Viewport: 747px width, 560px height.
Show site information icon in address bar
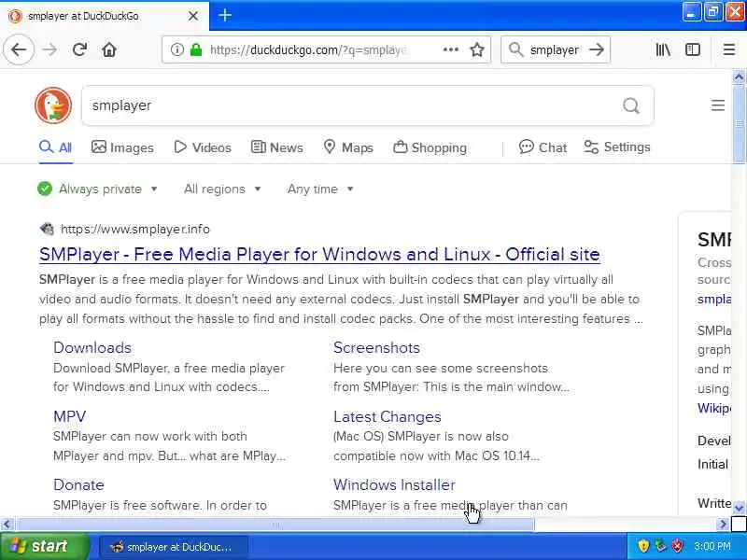176,49
